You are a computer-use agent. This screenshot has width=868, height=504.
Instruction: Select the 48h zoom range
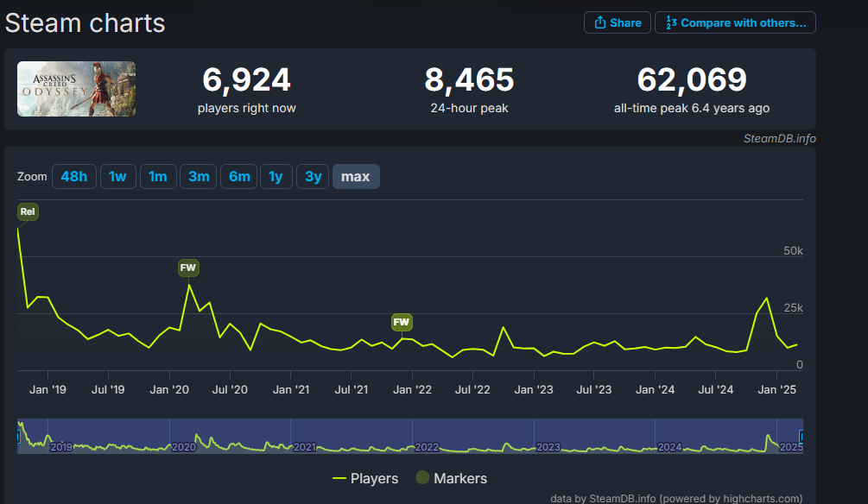73,177
